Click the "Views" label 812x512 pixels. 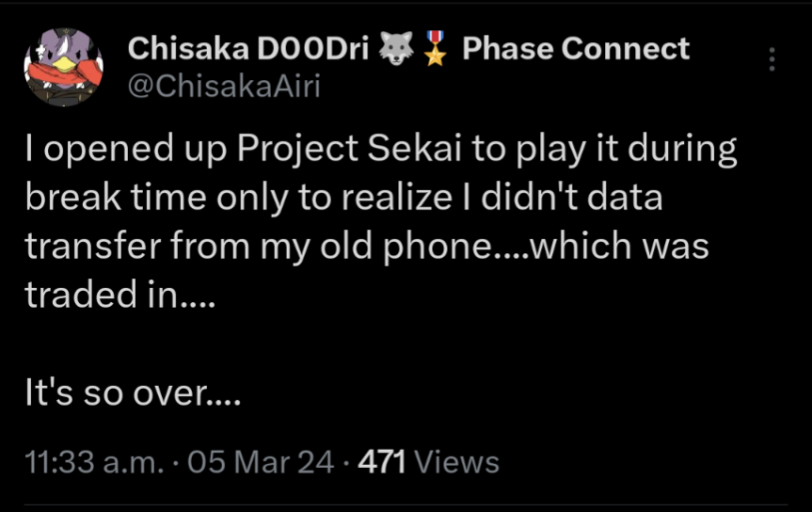(456, 462)
